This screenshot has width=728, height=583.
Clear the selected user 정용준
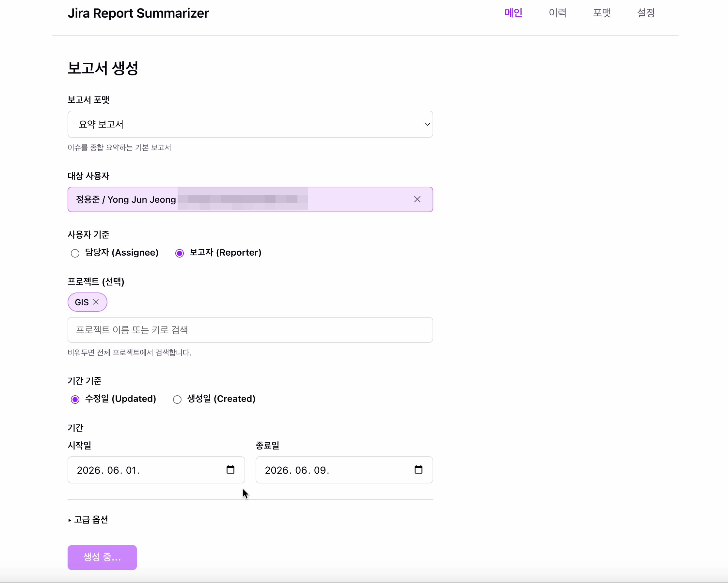(417, 199)
